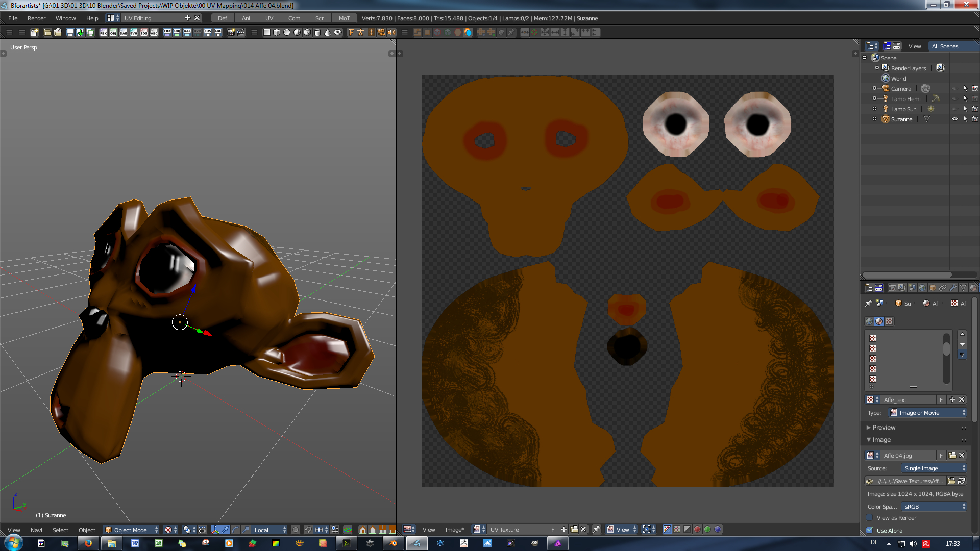Enable the View as Render checkbox
This screenshot has height=551, width=980.
click(x=870, y=518)
